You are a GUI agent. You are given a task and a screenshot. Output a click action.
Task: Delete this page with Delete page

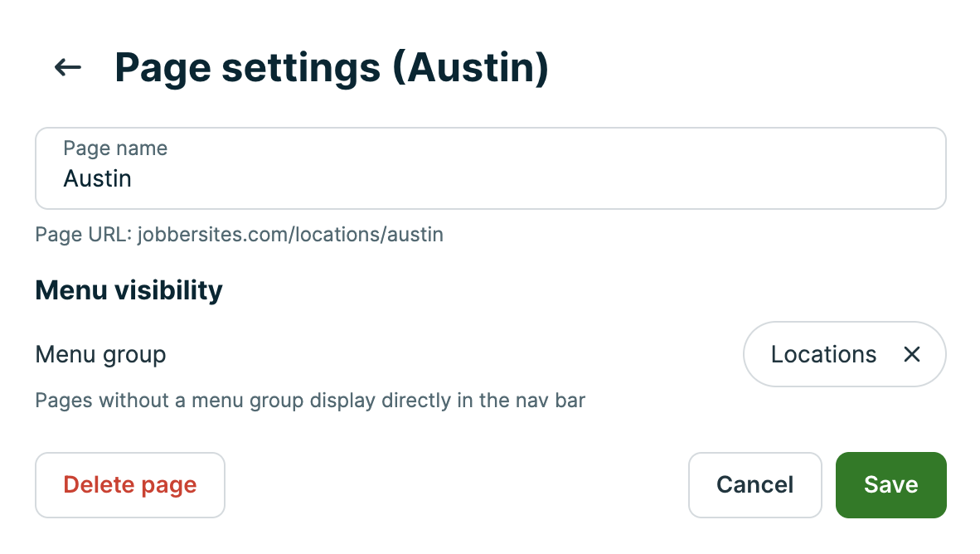(x=130, y=485)
